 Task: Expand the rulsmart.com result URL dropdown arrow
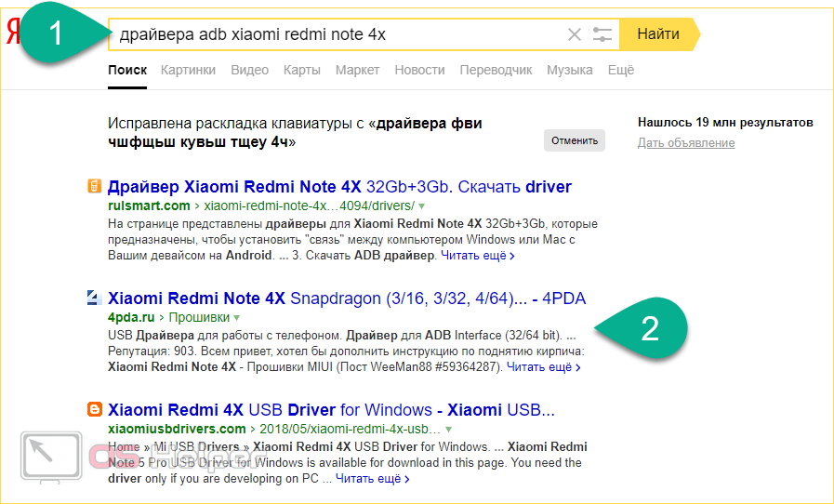(x=421, y=206)
